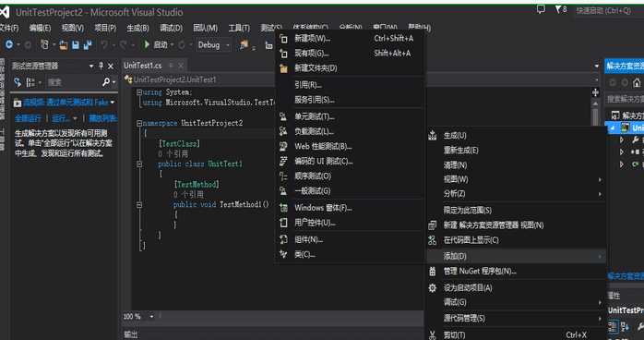
Task: Select the UnitTest1.cs editor tab
Action: point(142,66)
